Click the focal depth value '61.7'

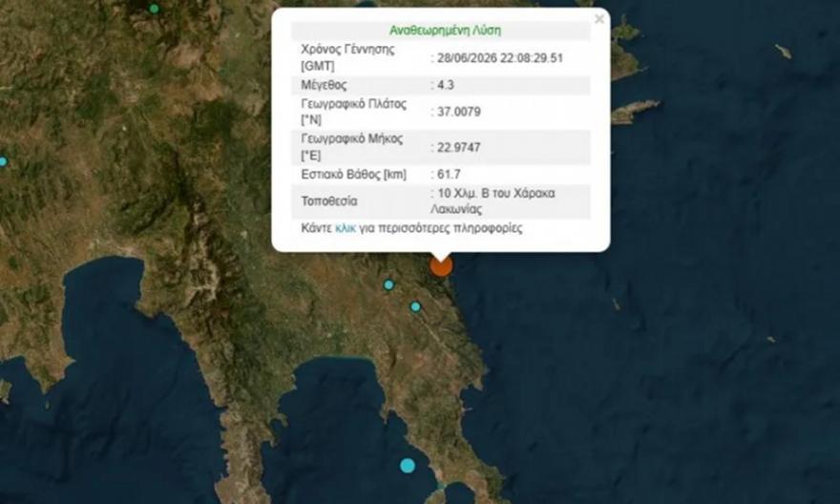[449, 175]
